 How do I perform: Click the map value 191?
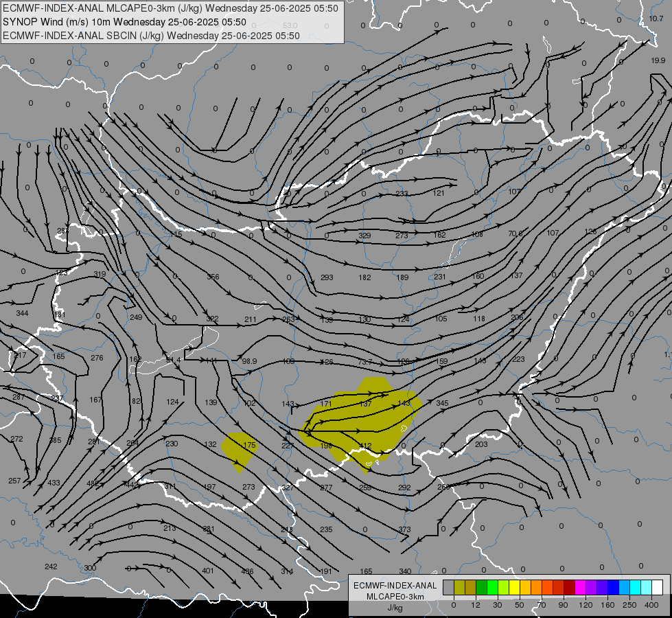[326, 571]
